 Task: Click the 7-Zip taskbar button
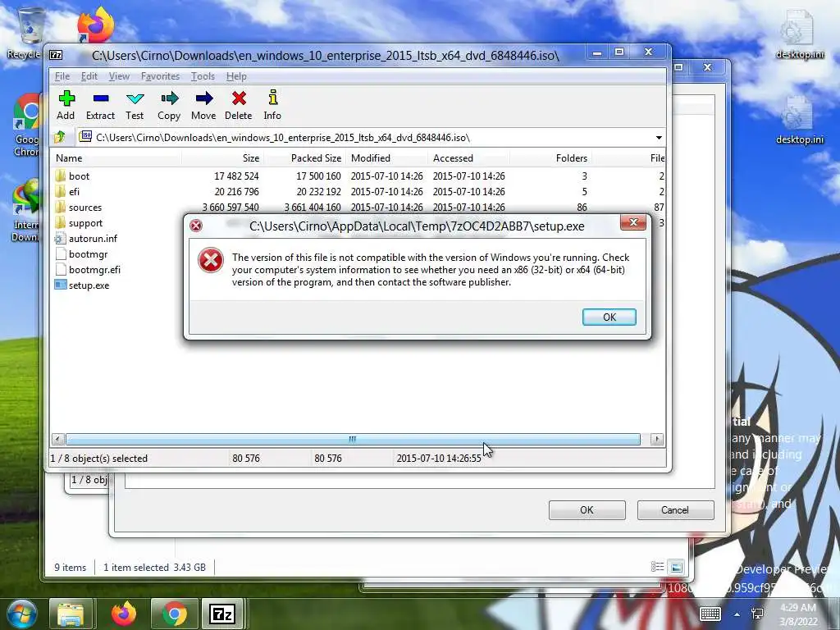(x=222, y=614)
